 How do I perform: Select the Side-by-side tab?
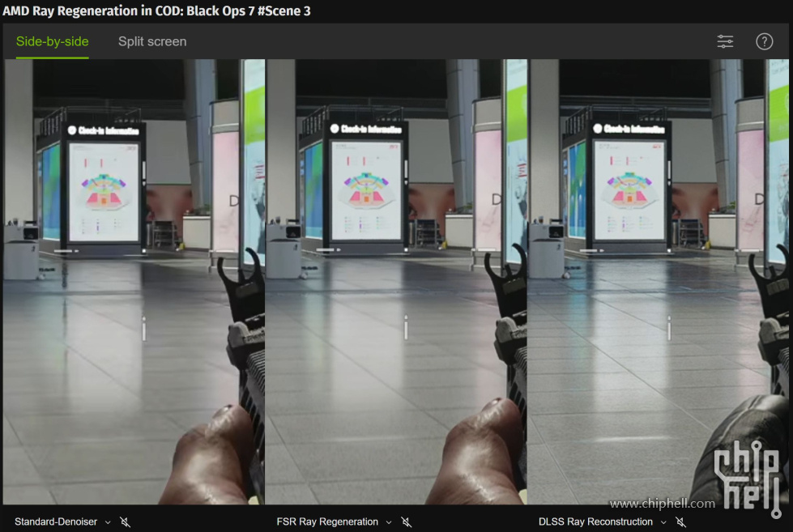[x=52, y=41]
